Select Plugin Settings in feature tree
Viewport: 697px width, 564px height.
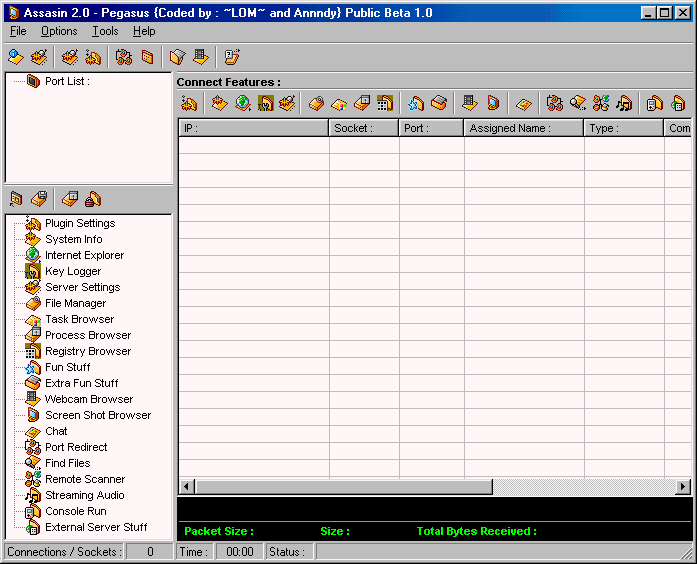pos(80,223)
